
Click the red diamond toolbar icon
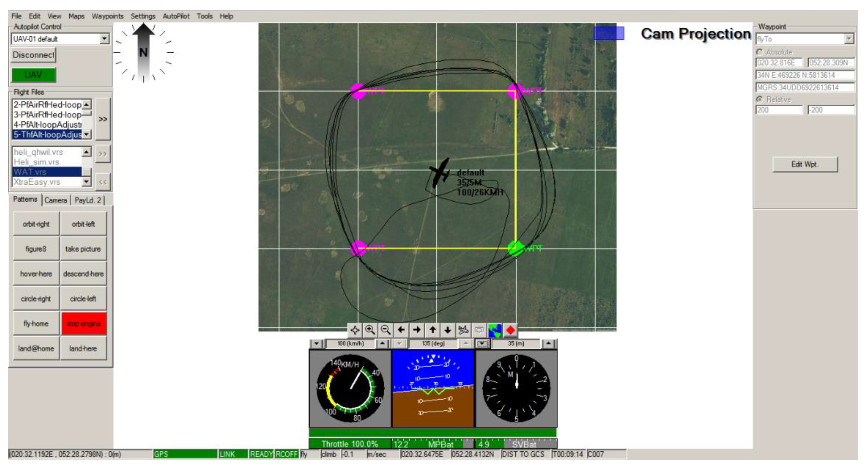point(510,330)
